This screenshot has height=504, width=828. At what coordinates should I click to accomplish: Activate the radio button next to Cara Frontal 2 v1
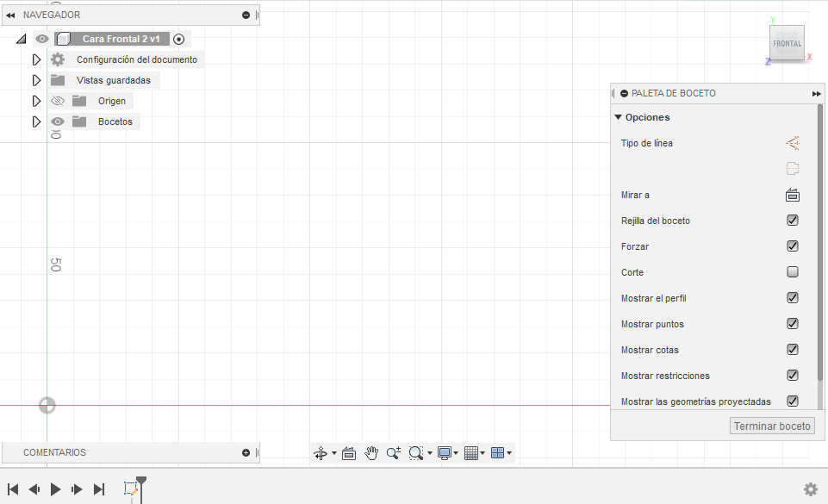click(x=179, y=39)
